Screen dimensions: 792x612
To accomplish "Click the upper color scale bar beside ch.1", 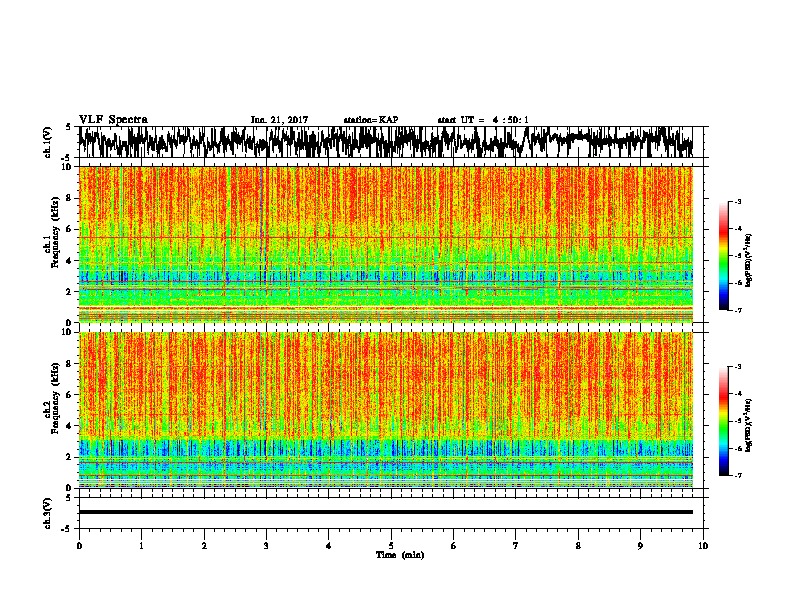I will 724,256.
